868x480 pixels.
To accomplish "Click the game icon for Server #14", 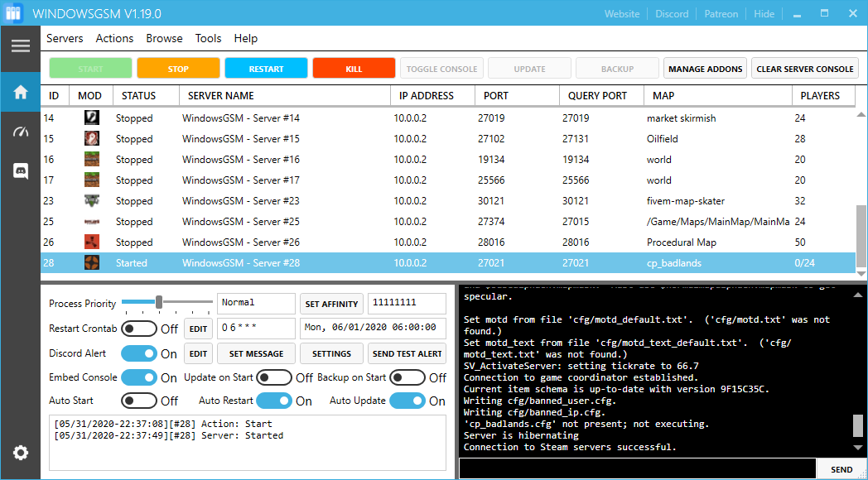I will [91, 118].
